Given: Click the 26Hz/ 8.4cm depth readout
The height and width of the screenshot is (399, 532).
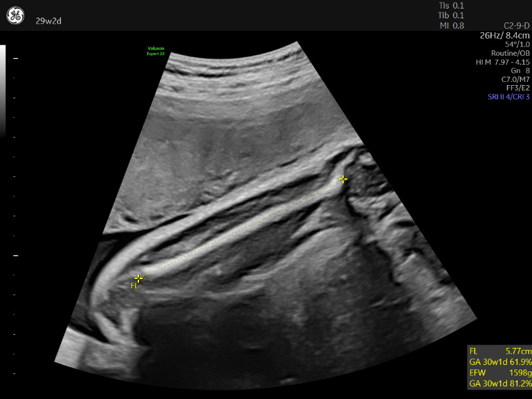Looking at the screenshot, I should [x=505, y=35].
